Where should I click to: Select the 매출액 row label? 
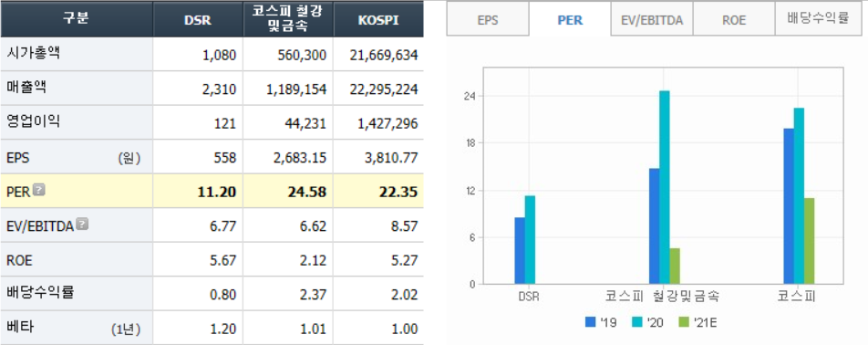(x=26, y=88)
